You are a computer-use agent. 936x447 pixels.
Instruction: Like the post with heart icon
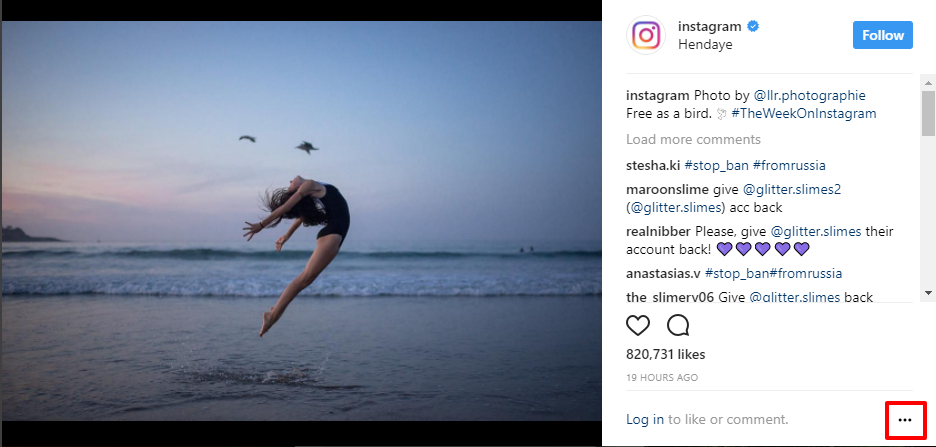pyautogui.click(x=638, y=325)
